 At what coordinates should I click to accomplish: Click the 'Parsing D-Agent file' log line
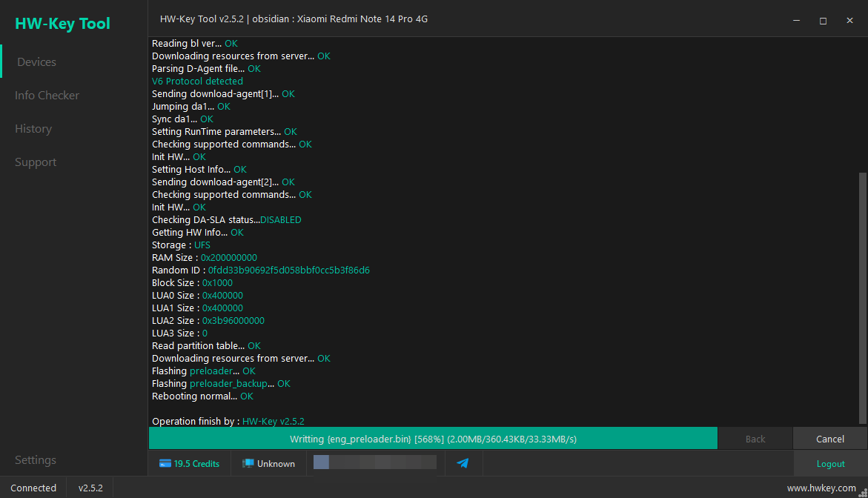[x=206, y=69]
